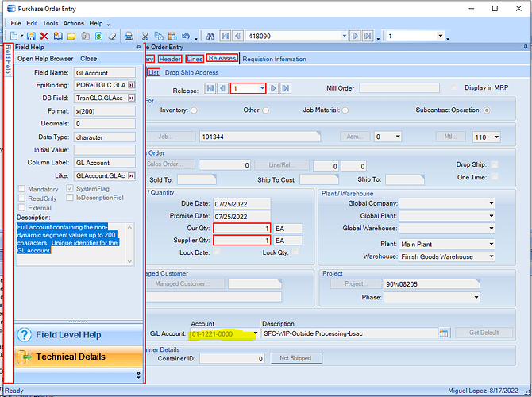Image resolution: width=532 pixels, height=397 pixels.
Task: Open the Asm dropdown showing 0
Action: coord(398,137)
